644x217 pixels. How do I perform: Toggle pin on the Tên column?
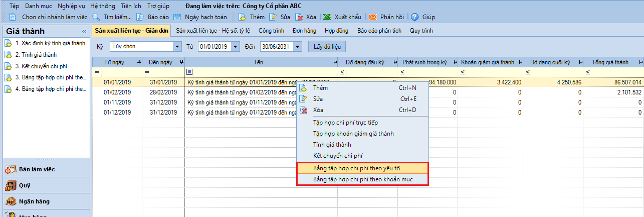pyautogui.click(x=334, y=62)
